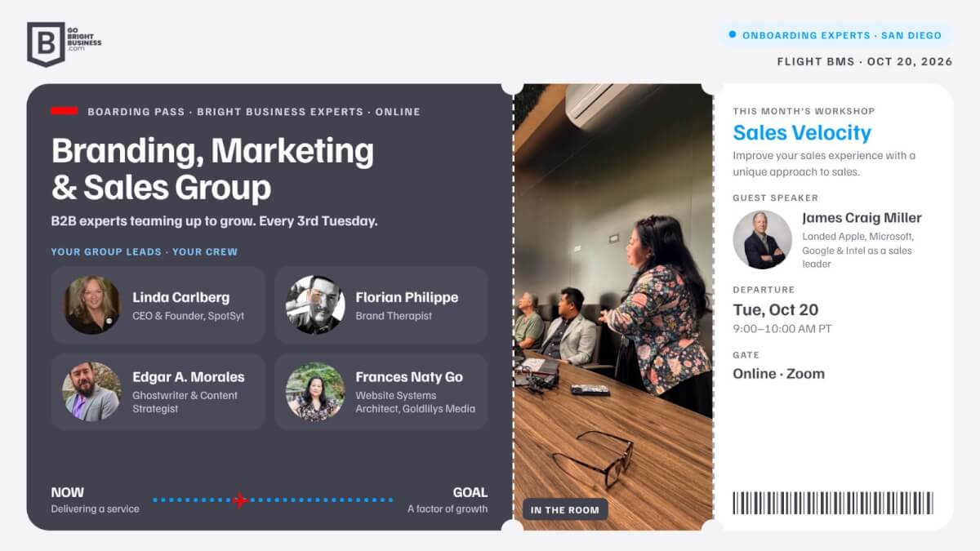Click the 'James Craig Miller' speaker name

(x=862, y=218)
